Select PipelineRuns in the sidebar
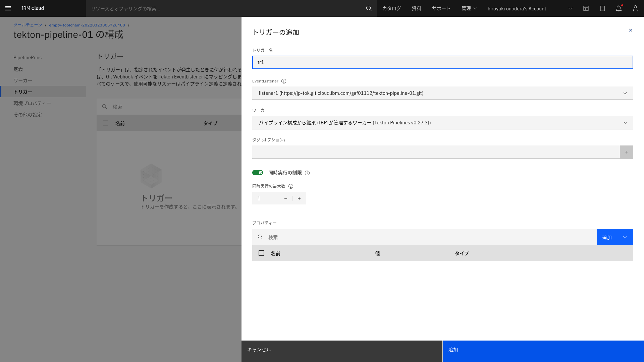The image size is (644, 362). pos(28,57)
